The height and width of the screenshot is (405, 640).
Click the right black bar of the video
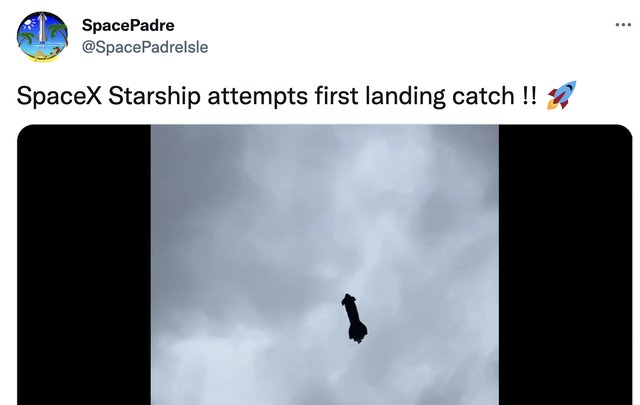click(x=565, y=265)
